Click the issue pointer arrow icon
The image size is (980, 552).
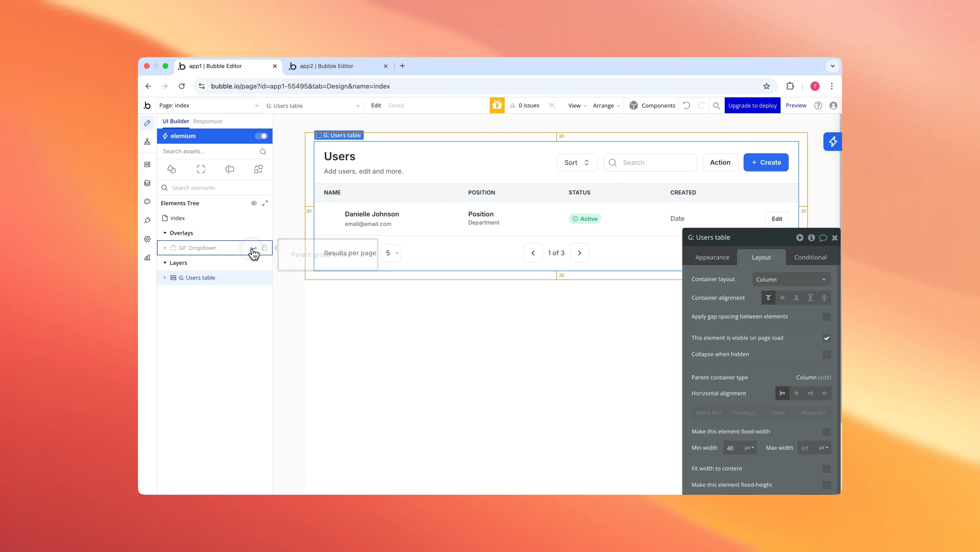552,105
